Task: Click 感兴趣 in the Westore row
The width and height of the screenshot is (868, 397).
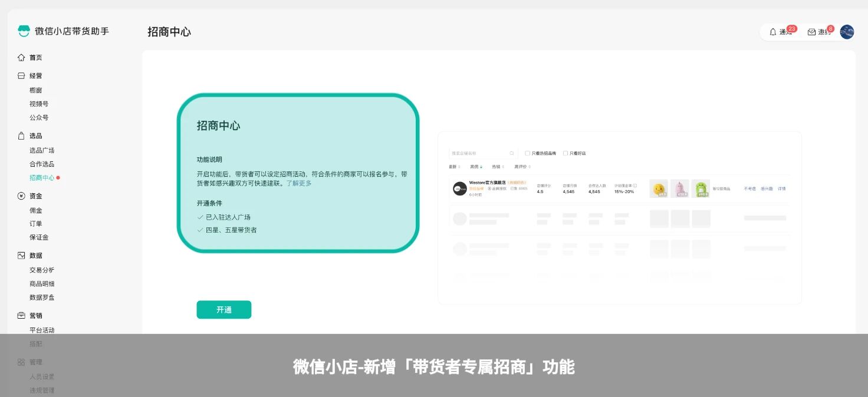Action: tap(767, 189)
